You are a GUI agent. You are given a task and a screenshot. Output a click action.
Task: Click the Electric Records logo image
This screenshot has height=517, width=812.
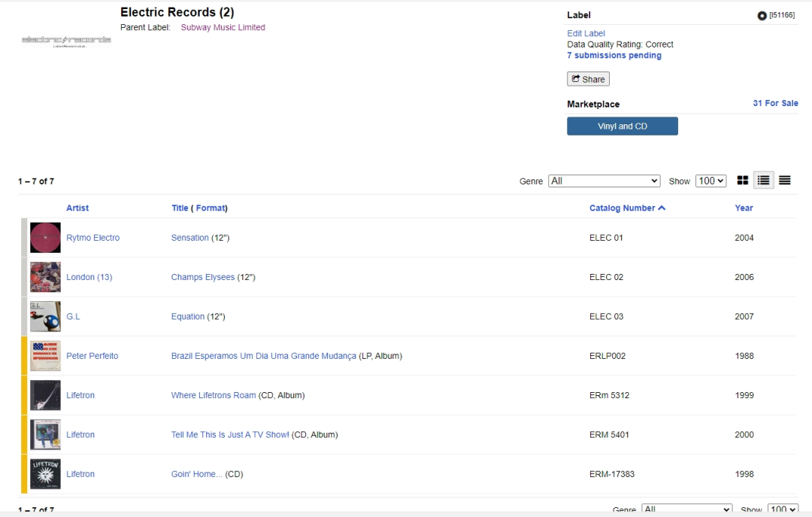pyautogui.click(x=66, y=41)
